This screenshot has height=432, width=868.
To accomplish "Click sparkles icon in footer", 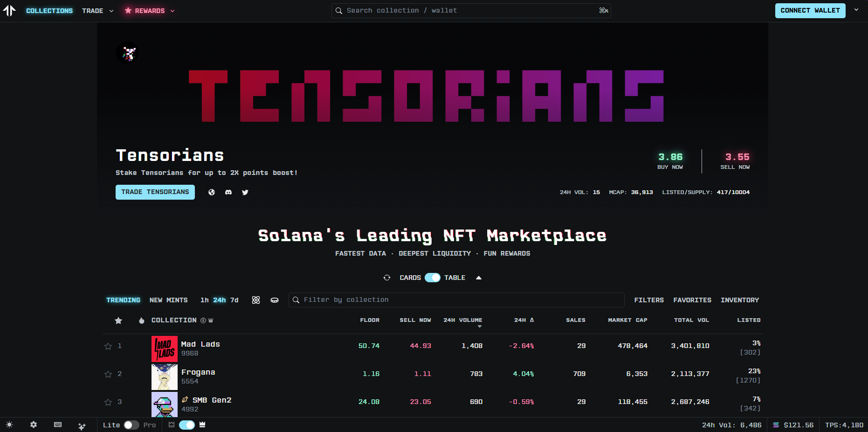I will (x=82, y=426).
